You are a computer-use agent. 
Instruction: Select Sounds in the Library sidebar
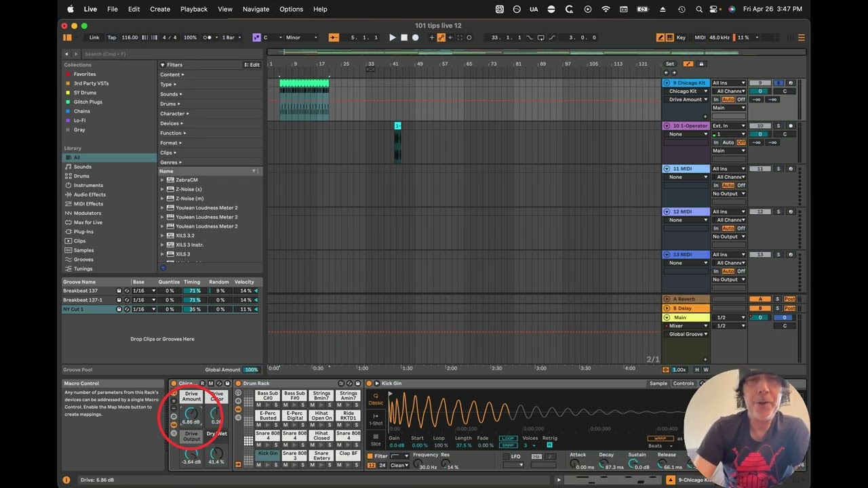tap(83, 167)
